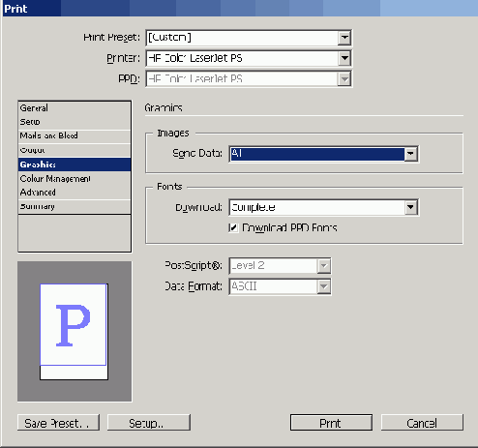The height and width of the screenshot is (448, 478).
Task: Toggle the Download PPD Fonts checkbox
Action: tap(233, 227)
